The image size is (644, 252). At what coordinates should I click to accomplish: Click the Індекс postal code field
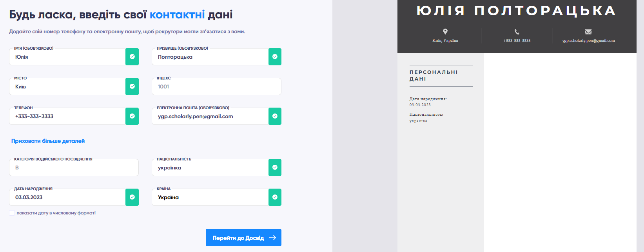tap(216, 86)
